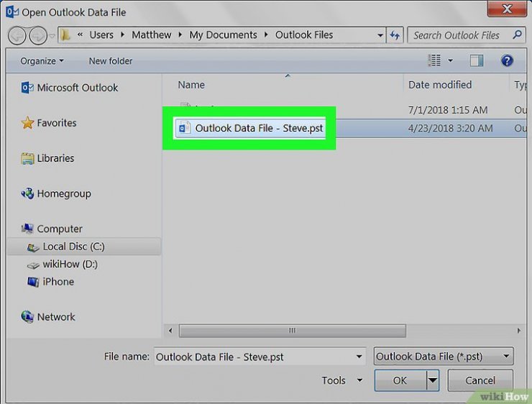Click the change view icon

click(x=434, y=60)
